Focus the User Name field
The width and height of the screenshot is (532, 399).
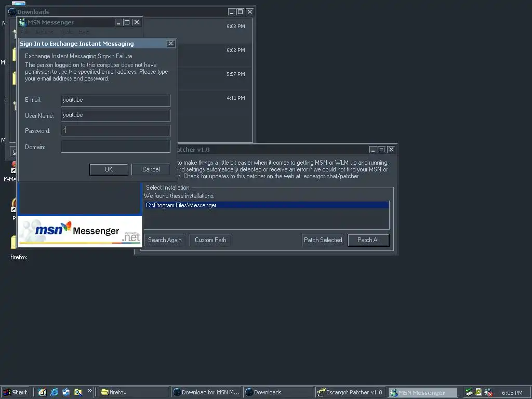tap(116, 115)
